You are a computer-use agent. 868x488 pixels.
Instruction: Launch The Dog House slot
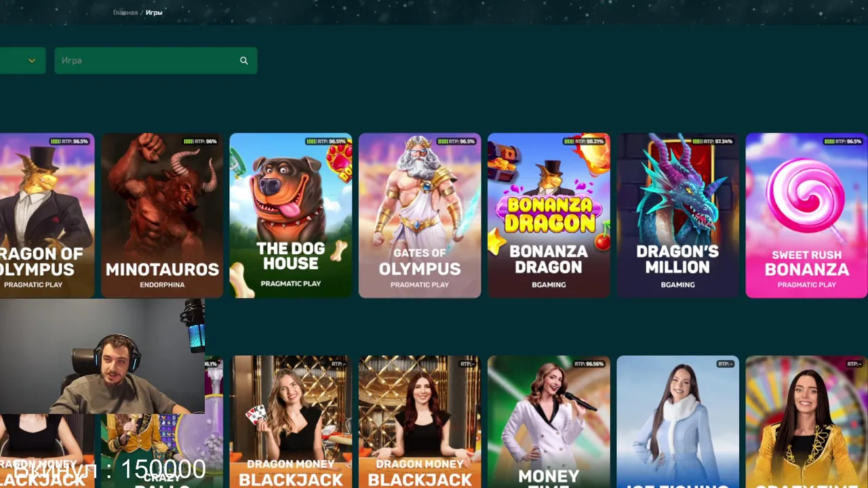click(x=291, y=216)
